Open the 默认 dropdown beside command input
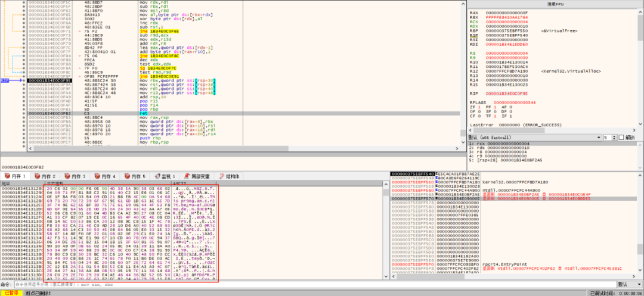The image size is (644, 296). [x=630, y=284]
